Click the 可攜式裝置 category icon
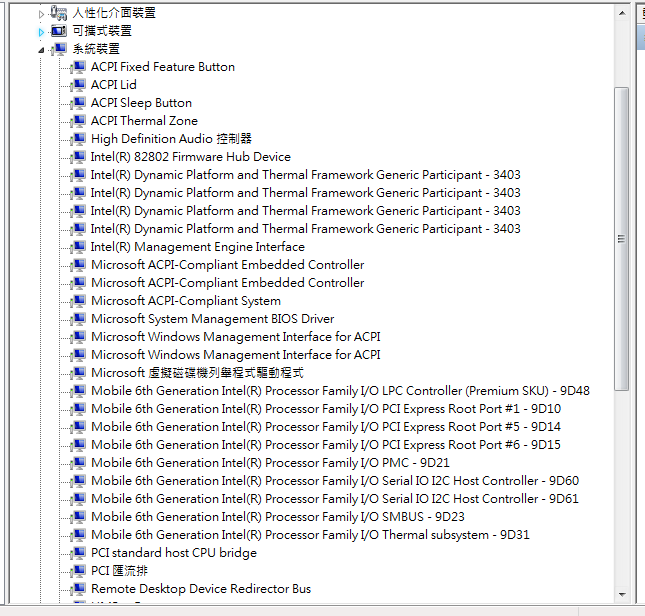 pos(59,31)
